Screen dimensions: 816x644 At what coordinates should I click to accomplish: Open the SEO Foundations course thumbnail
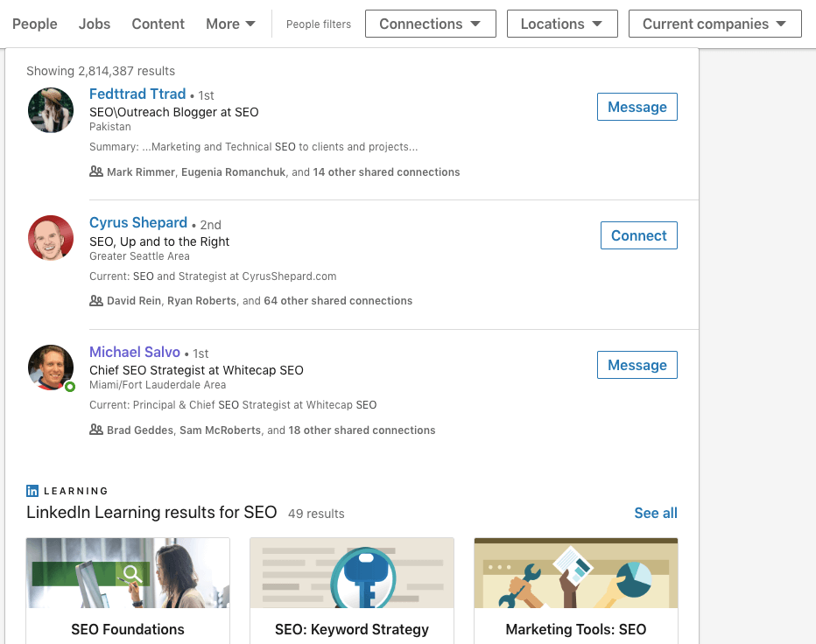point(127,572)
